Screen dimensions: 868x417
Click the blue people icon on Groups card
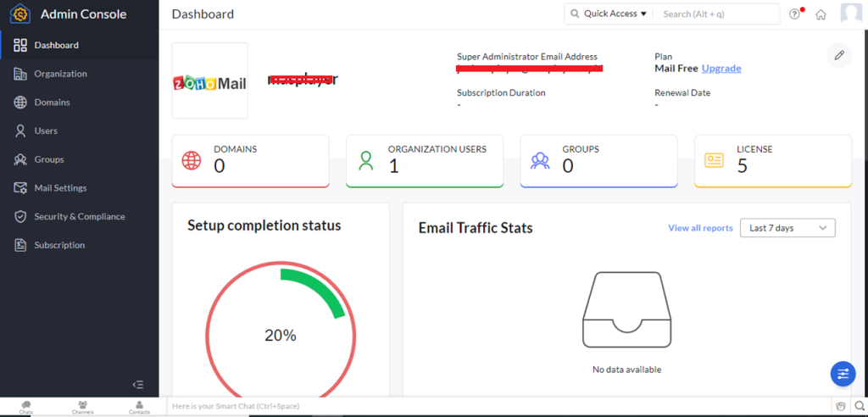click(x=540, y=160)
